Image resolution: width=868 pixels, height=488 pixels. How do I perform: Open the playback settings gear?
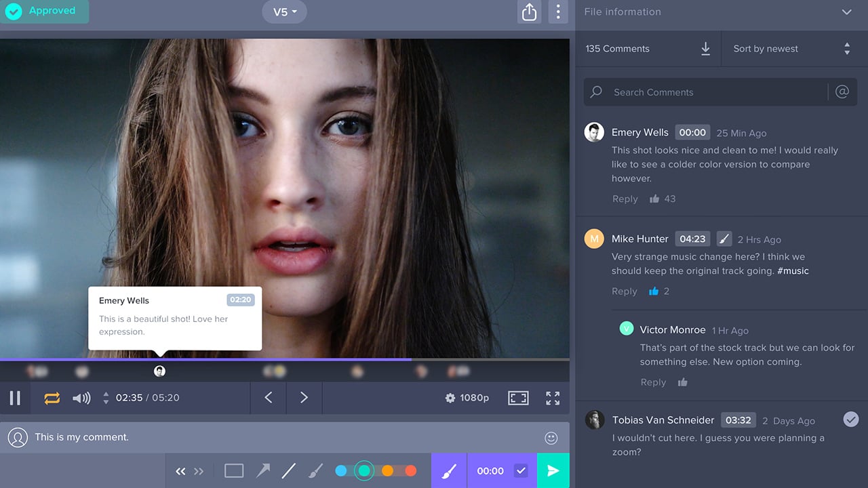click(x=450, y=398)
